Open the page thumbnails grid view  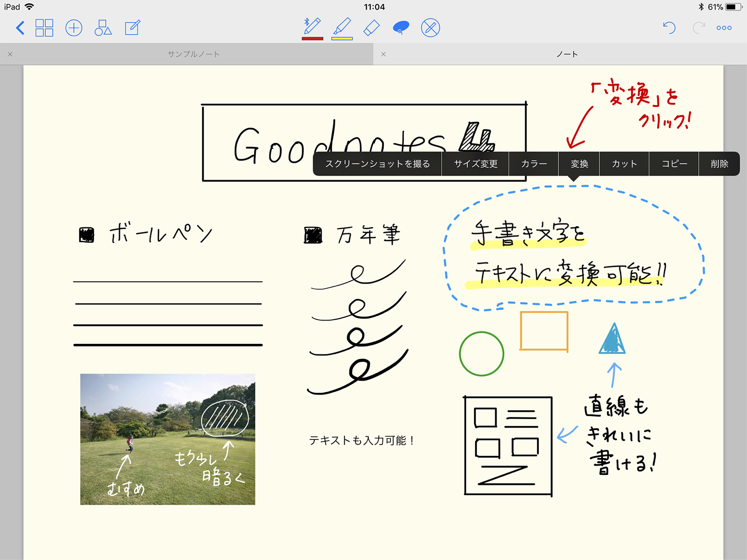pyautogui.click(x=44, y=28)
